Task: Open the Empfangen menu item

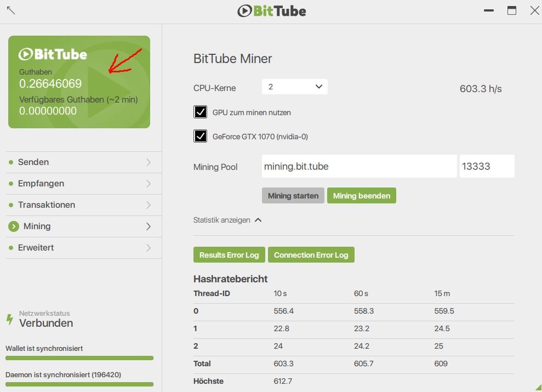Action: 84,184
